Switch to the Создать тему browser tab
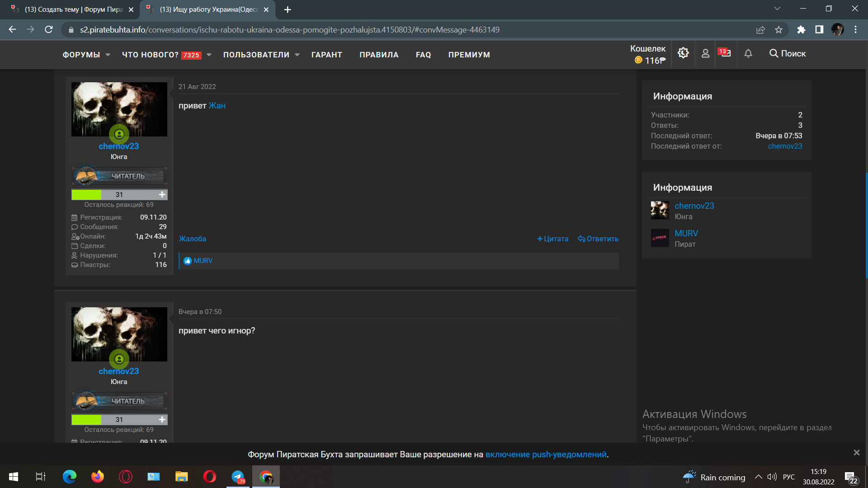Screen dimensions: 868x488 [x=72, y=9]
